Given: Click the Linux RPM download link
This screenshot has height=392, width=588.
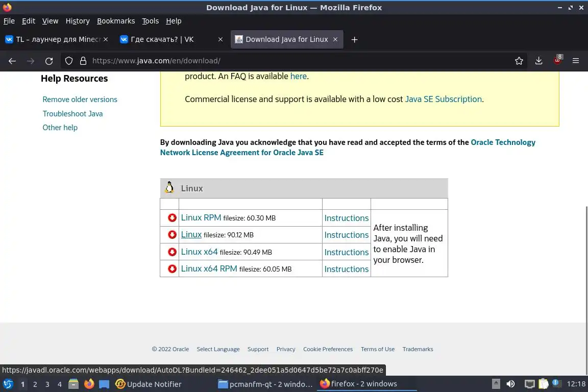Looking at the screenshot, I should click(x=201, y=217).
